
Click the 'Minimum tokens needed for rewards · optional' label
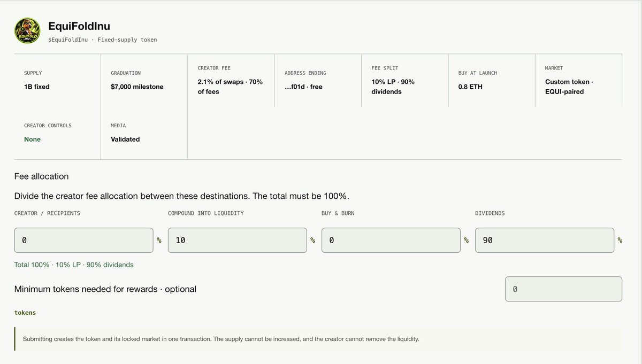[x=105, y=289]
